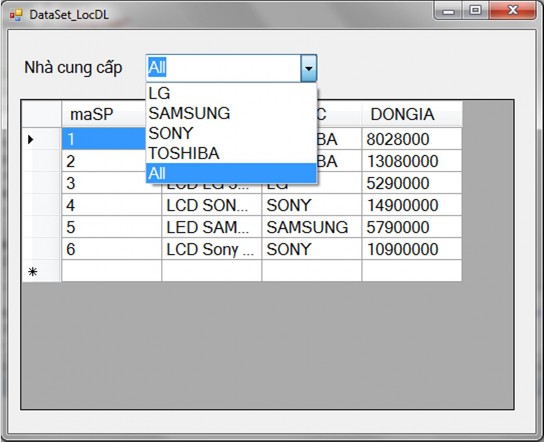Screen dimensions: 544x442
Task: Click the combo box text field showing All
Action: click(223, 68)
